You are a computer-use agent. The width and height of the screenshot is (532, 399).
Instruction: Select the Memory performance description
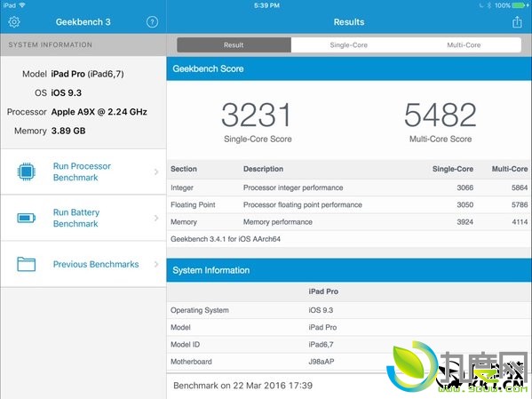coord(277,222)
